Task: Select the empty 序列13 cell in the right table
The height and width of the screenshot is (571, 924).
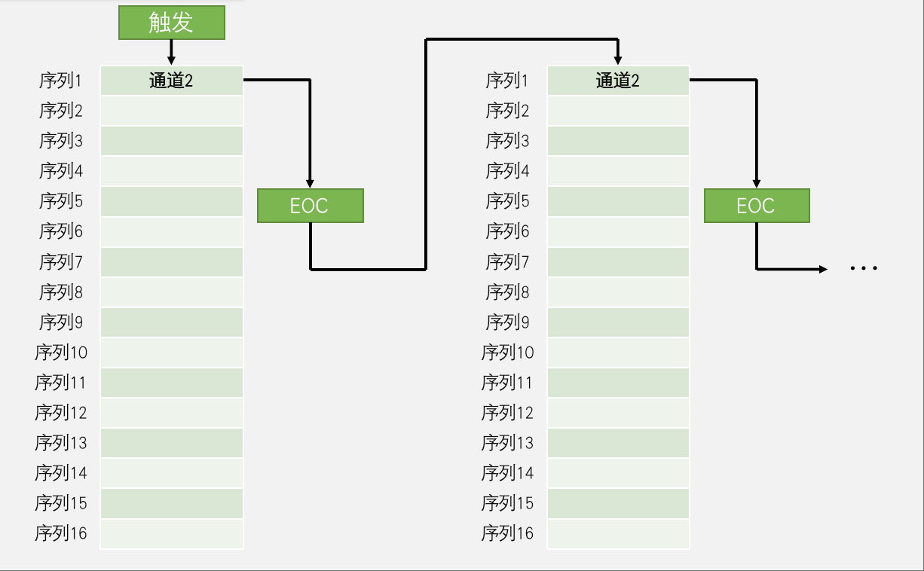Action: (x=618, y=443)
